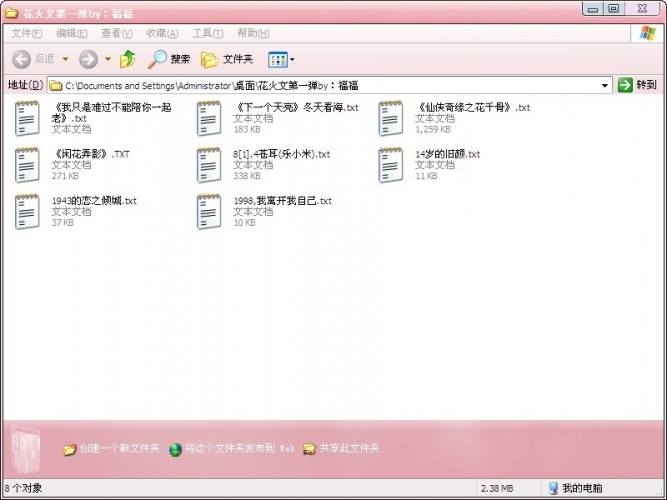667x500 pixels.
Task: Expand the back button history dropdown
Action: (x=65, y=59)
